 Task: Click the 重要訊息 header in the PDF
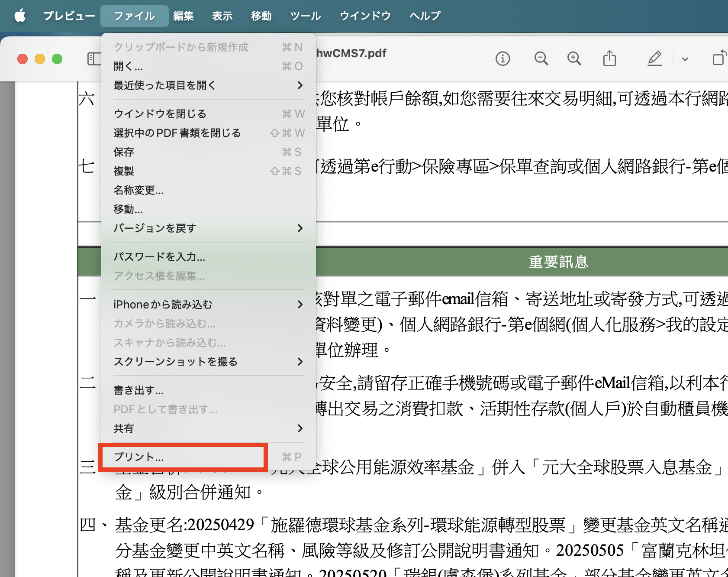pyautogui.click(x=559, y=262)
